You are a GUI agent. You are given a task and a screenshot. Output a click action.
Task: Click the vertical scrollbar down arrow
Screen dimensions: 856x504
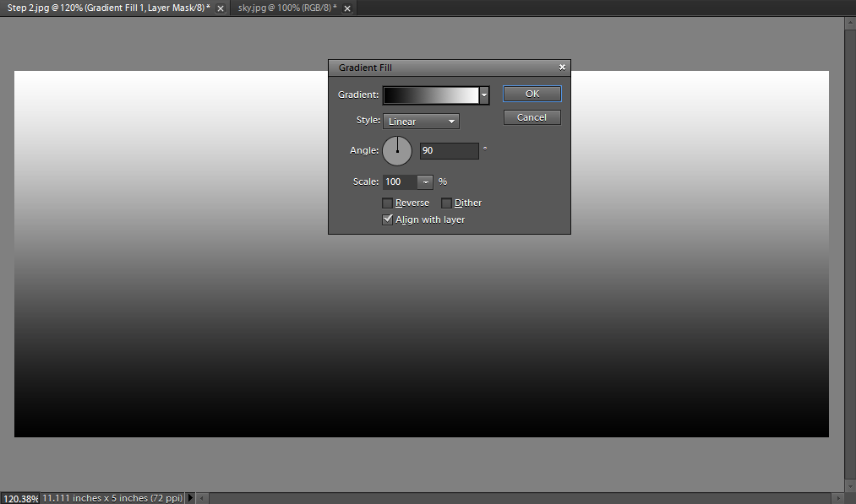tap(850, 486)
